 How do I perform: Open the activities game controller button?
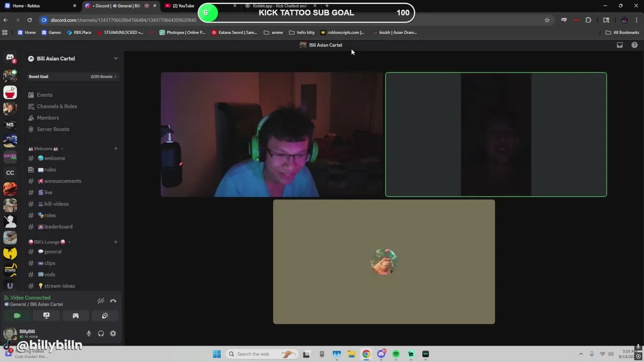coord(75,316)
